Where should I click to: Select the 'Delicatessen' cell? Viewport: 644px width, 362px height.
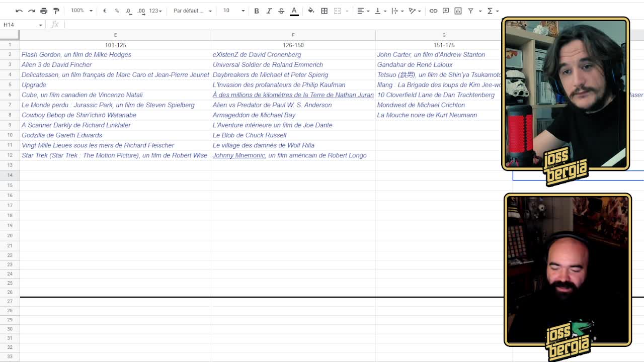coord(115,75)
